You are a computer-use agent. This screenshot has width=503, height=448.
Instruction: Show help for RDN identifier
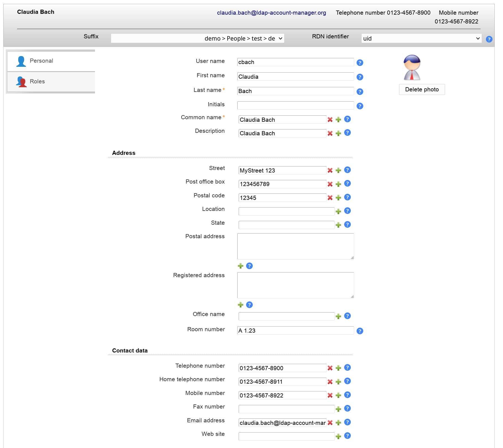(489, 39)
